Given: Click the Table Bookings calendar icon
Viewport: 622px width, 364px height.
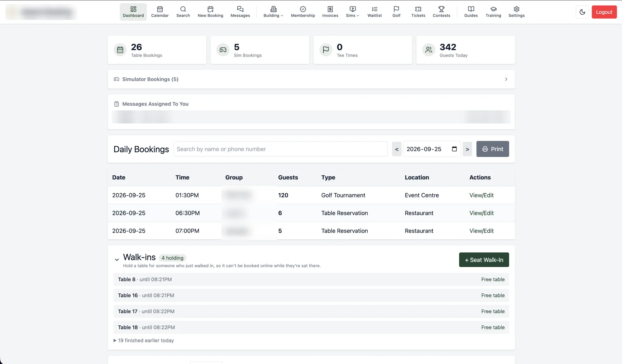Looking at the screenshot, I should [120, 50].
